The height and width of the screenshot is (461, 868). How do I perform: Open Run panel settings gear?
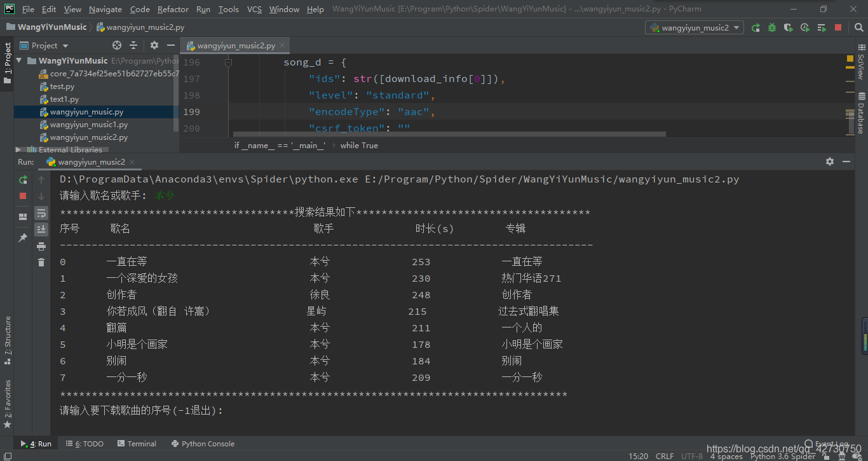(x=830, y=162)
